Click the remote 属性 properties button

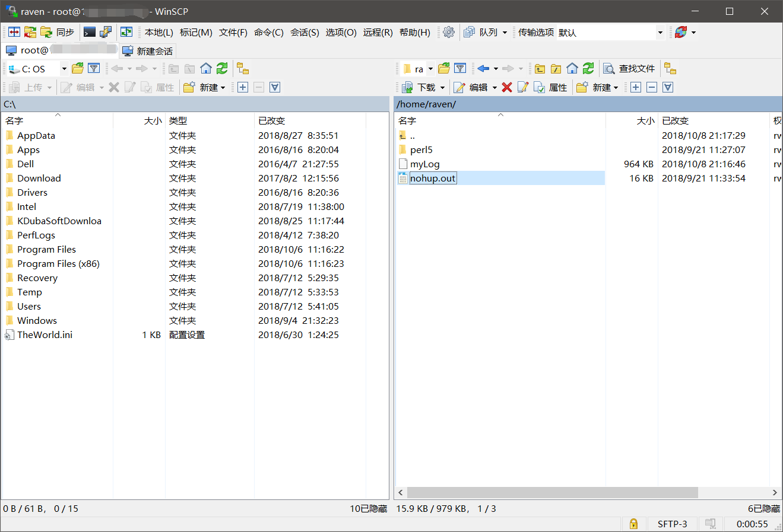coord(551,87)
